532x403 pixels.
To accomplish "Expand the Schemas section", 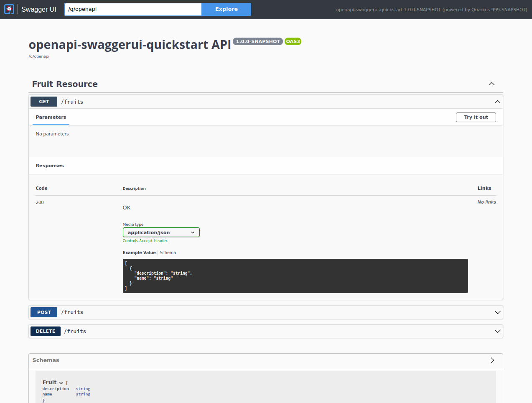I will tap(492, 360).
